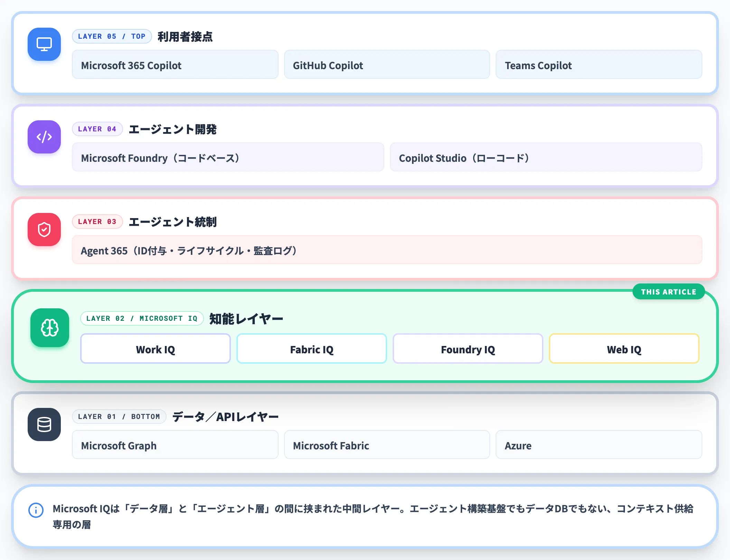Click the 知能レイヤー heading
The image size is (730, 560).
pos(246,319)
